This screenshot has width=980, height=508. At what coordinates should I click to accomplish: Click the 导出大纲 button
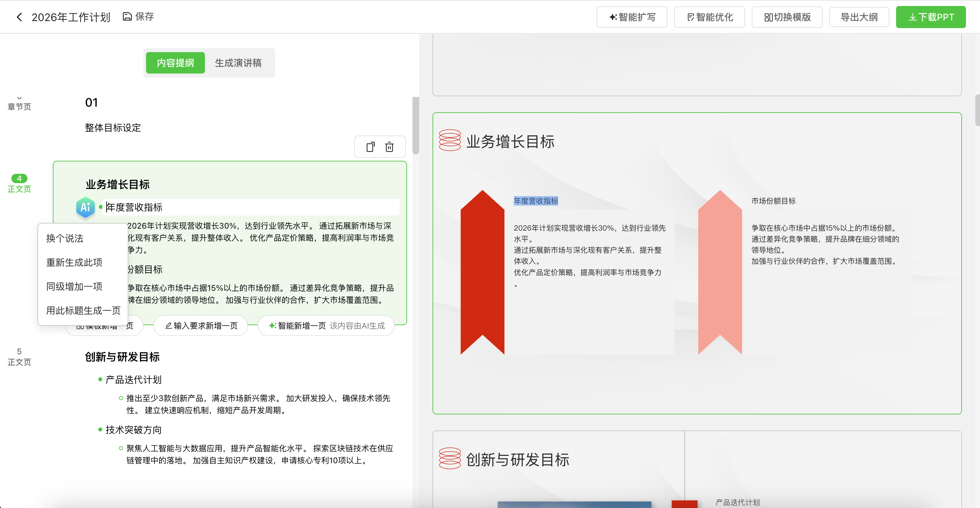tap(859, 17)
